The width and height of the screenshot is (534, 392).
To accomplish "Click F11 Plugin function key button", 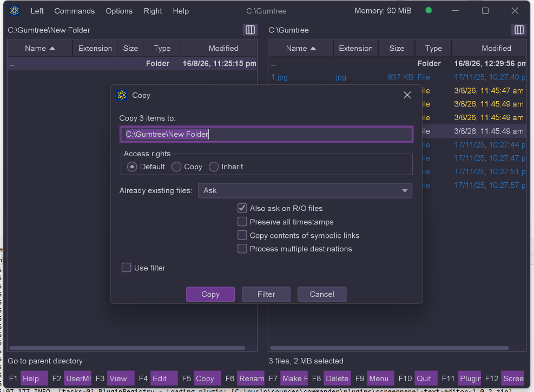I will click(469, 378).
